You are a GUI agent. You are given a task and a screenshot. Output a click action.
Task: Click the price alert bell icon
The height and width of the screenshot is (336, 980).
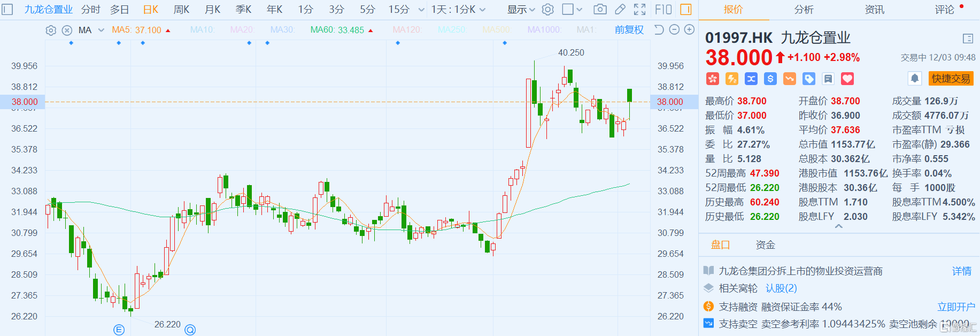coord(915,79)
